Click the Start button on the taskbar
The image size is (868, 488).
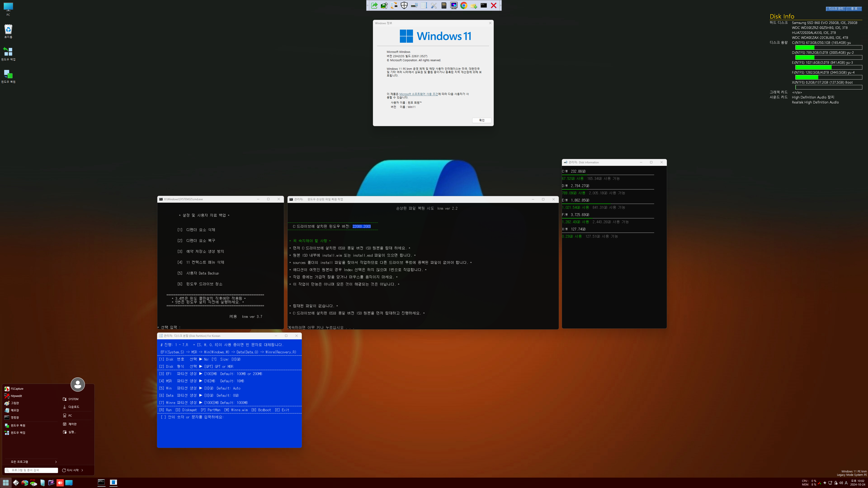pyautogui.click(x=6, y=483)
